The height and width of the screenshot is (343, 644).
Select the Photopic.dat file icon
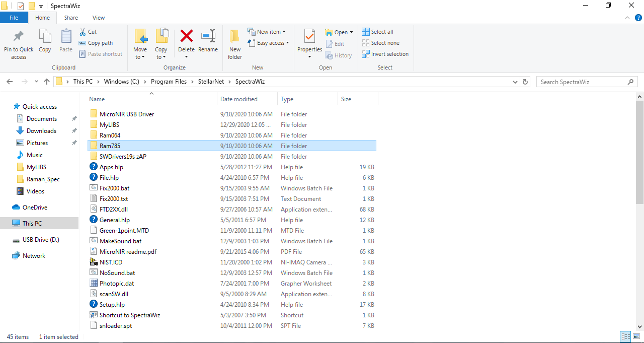(94, 283)
